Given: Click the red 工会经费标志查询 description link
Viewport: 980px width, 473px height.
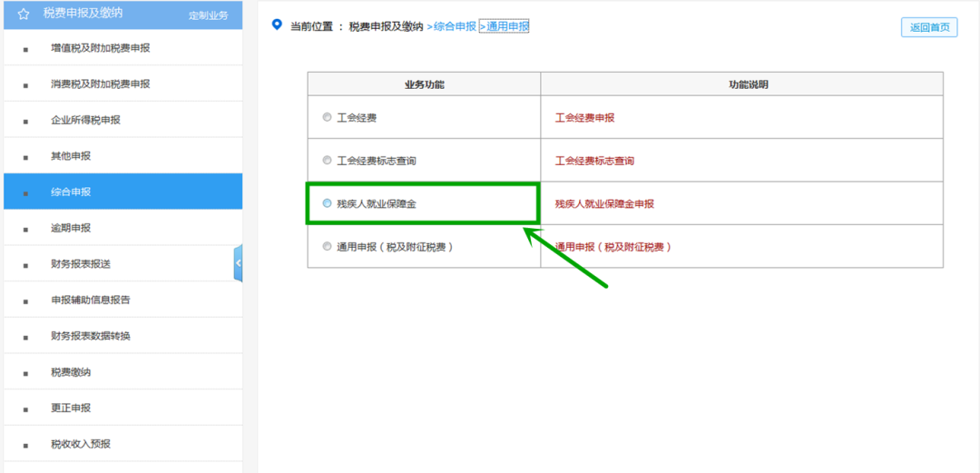Looking at the screenshot, I should pos(594,161).
